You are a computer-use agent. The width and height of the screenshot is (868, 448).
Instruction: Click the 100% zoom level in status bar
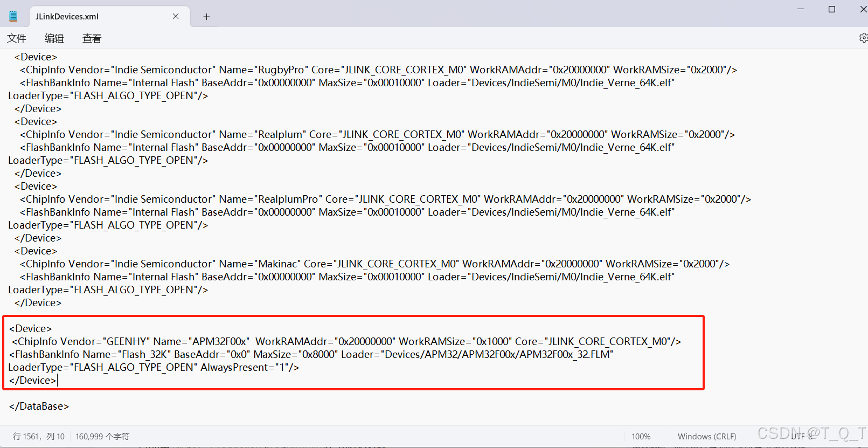pyautogui.click(x=641, y=437)
